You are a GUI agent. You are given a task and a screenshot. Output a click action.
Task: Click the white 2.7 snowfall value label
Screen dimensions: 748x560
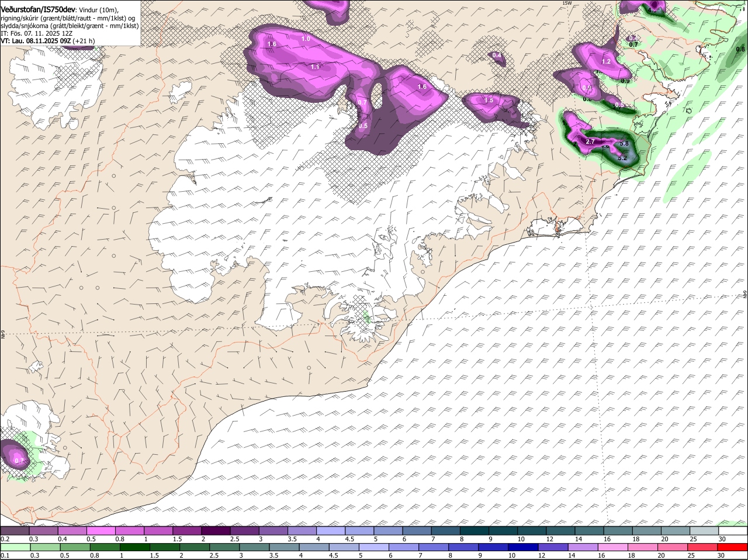click(x=590, y=141)
